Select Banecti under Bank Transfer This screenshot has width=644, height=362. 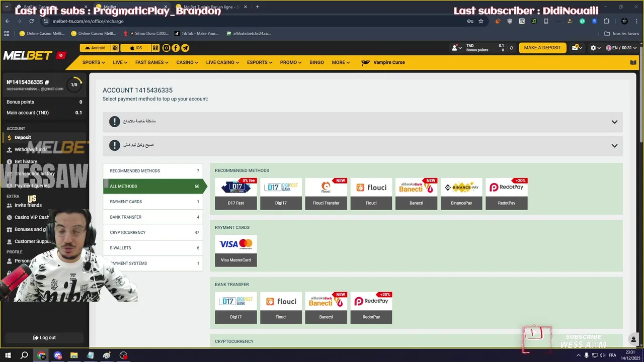[x=326, y=308]
